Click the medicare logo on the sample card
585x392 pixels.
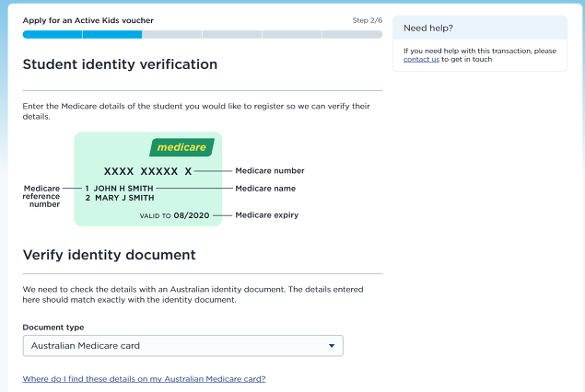coord(181,147)
